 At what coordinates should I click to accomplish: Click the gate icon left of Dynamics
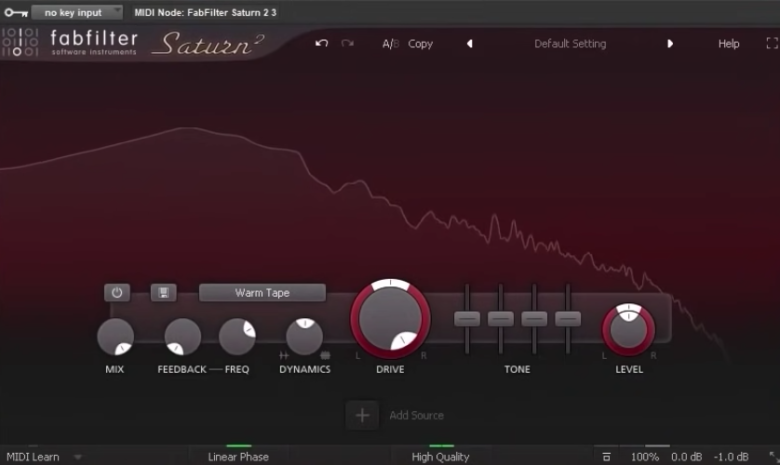coord(284,355)
